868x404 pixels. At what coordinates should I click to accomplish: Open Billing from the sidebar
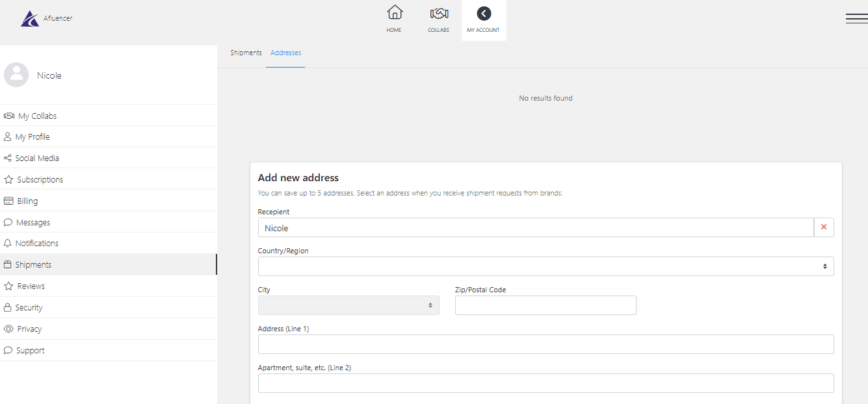27,201
